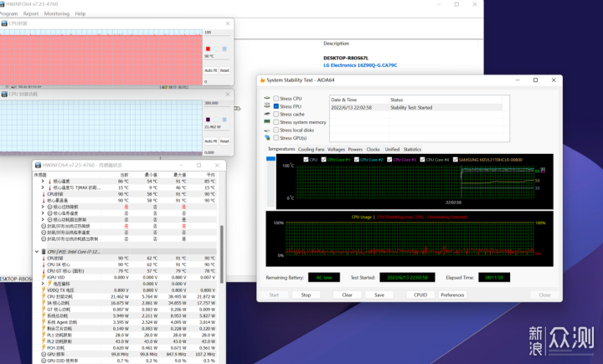
Task: Collapse the CPU [#0]: Intel Core i7 sensor group
Action: [36, 251]
